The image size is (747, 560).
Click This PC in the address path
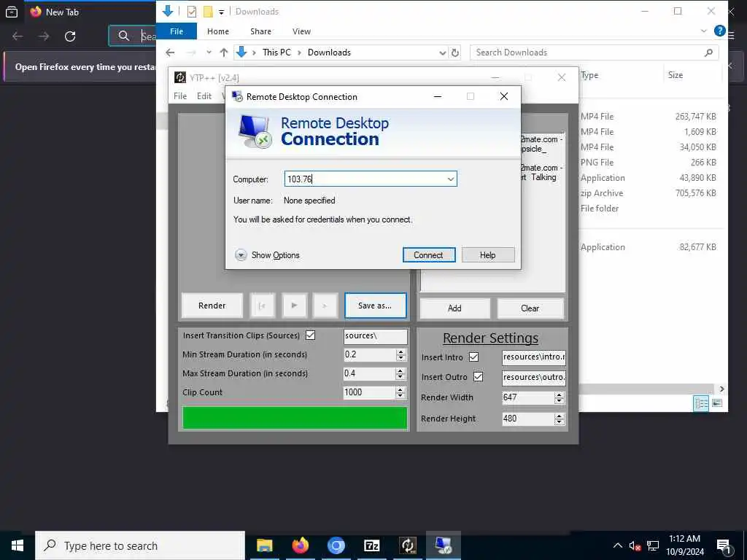(276, 52)
